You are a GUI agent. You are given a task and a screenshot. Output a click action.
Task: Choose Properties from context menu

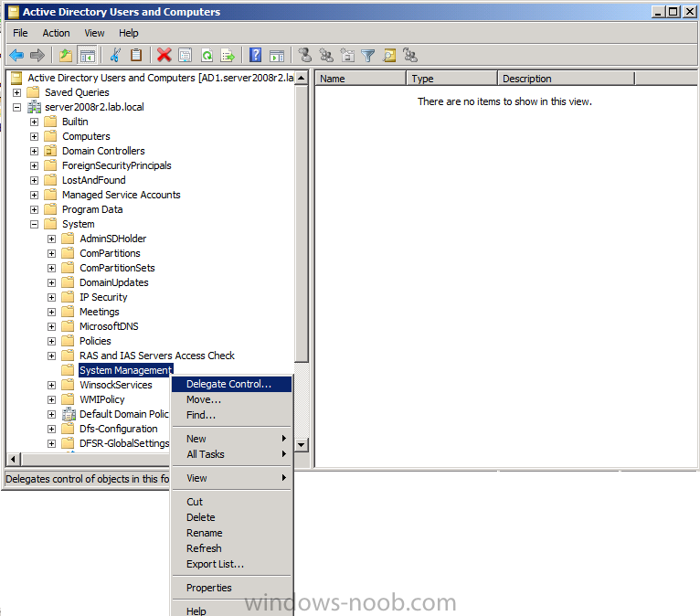(x=232, y=588)
